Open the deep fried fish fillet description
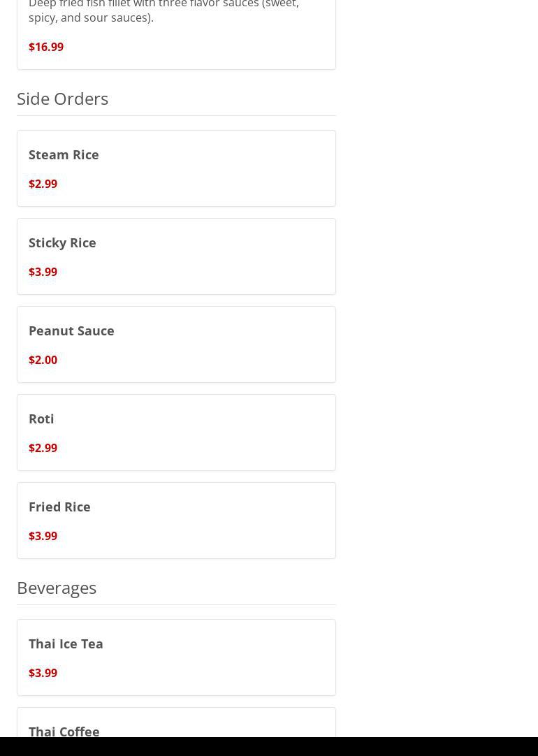This screenshot has height=756, width=538. coord(163,11)
